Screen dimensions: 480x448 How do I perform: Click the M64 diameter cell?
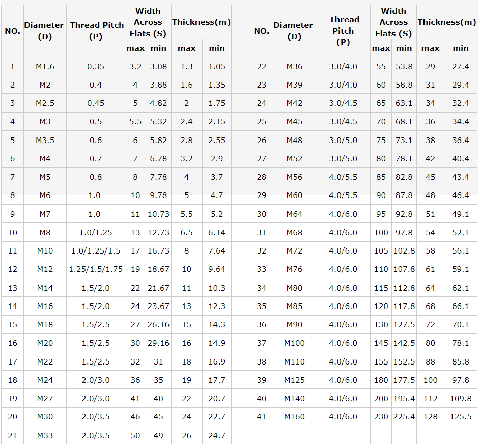click(x=294, y=214)
